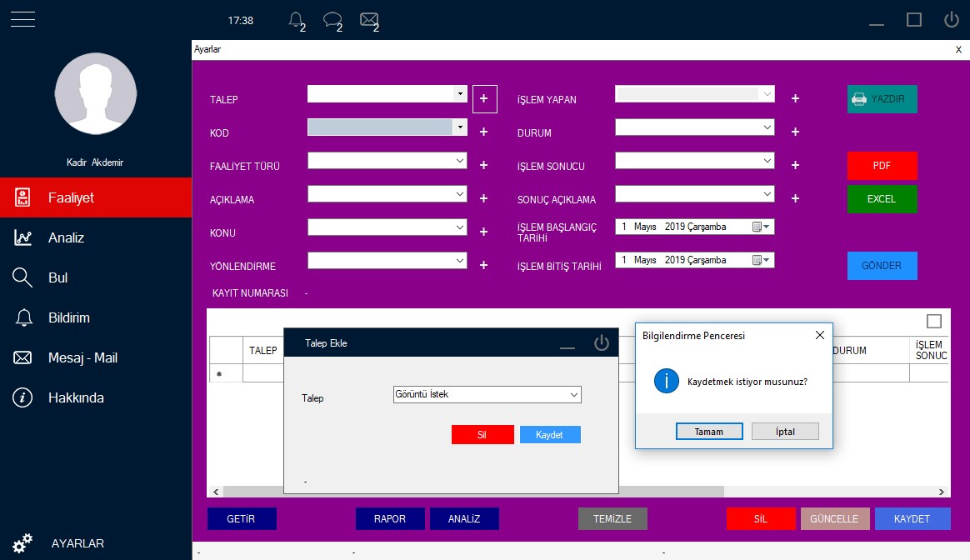
Task: Open notifications via the bell icon
Action: pos(296,20)
